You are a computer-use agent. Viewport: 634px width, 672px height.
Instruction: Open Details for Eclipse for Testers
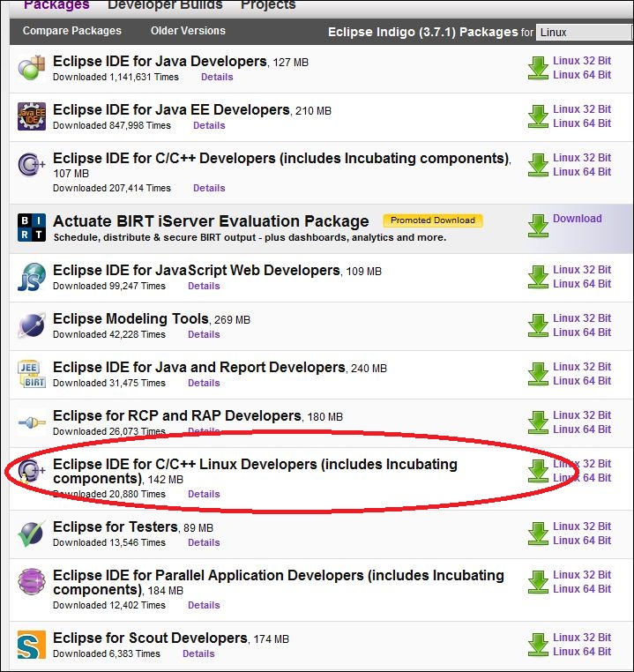(x=204, y=542)
